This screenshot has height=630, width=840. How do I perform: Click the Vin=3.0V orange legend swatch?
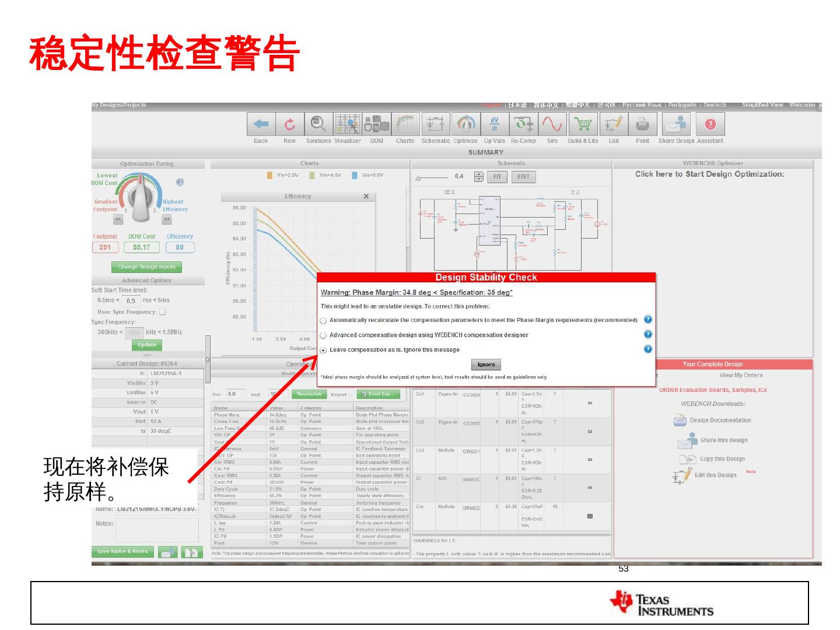click(x=269, y=175)
